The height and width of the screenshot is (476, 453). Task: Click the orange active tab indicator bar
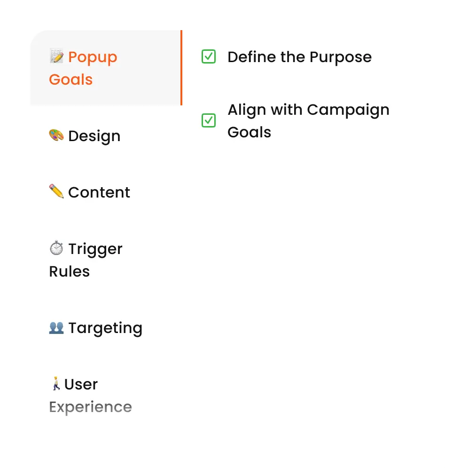[181, 68]
